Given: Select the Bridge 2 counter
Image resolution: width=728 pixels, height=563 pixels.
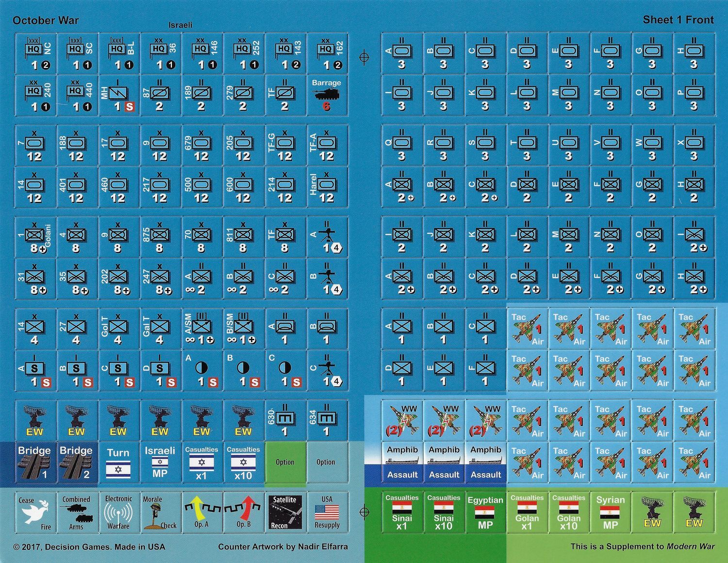Looking at the screenshot, I should (x=77, y=463).
